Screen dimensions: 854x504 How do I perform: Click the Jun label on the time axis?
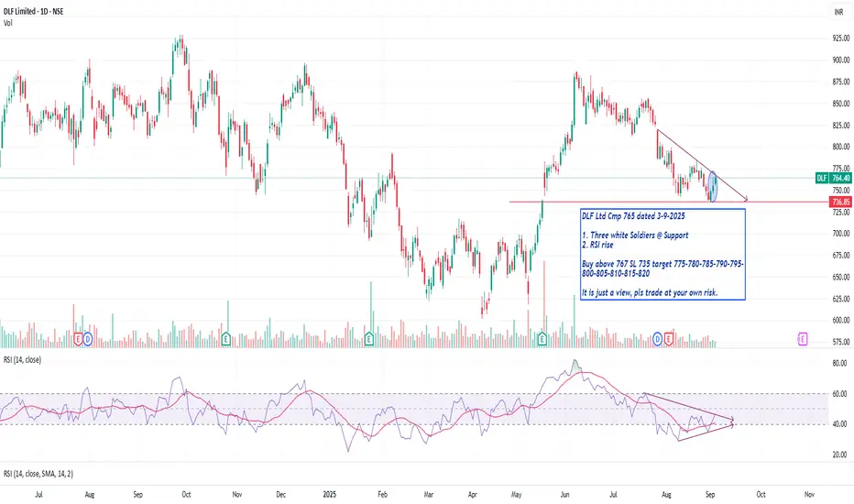564,495
